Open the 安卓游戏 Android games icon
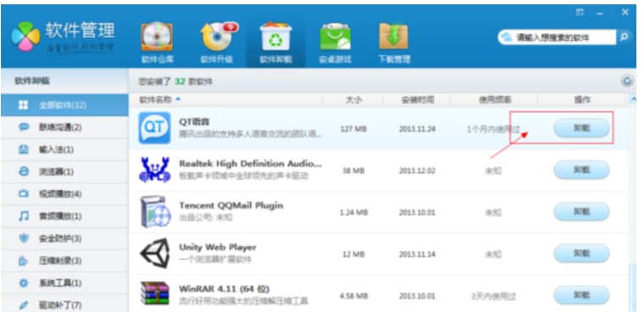The image size is (644, 312). [x=336, y=37]
